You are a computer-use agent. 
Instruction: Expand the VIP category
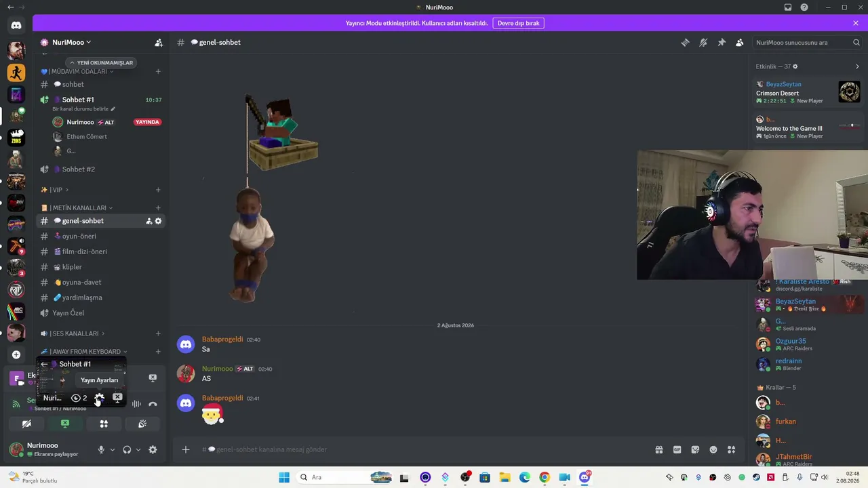coord(55,190)
